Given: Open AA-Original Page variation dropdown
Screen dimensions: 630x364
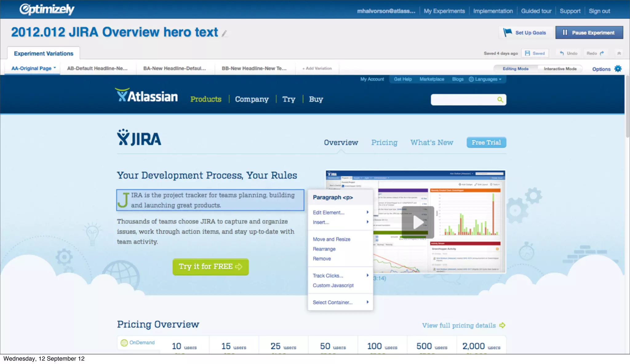Looking at the screenshot, I should pos(55,68).
